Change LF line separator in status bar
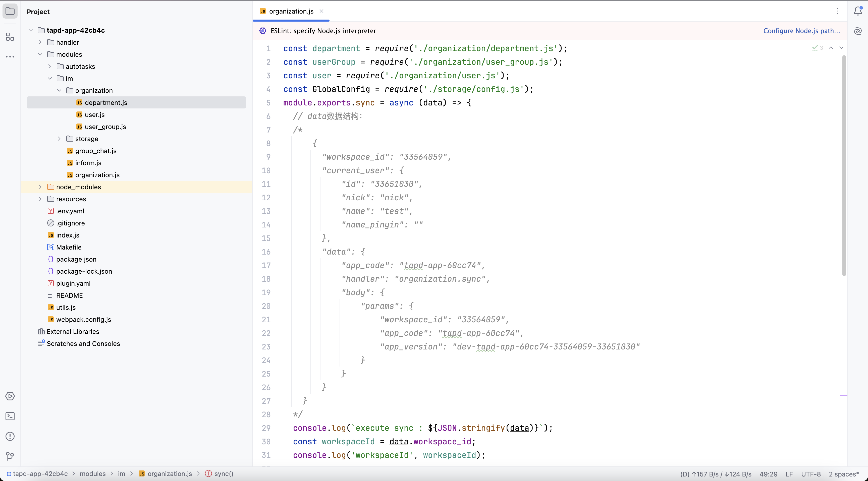This screenshot has height=481, width=868. point(789,474)
